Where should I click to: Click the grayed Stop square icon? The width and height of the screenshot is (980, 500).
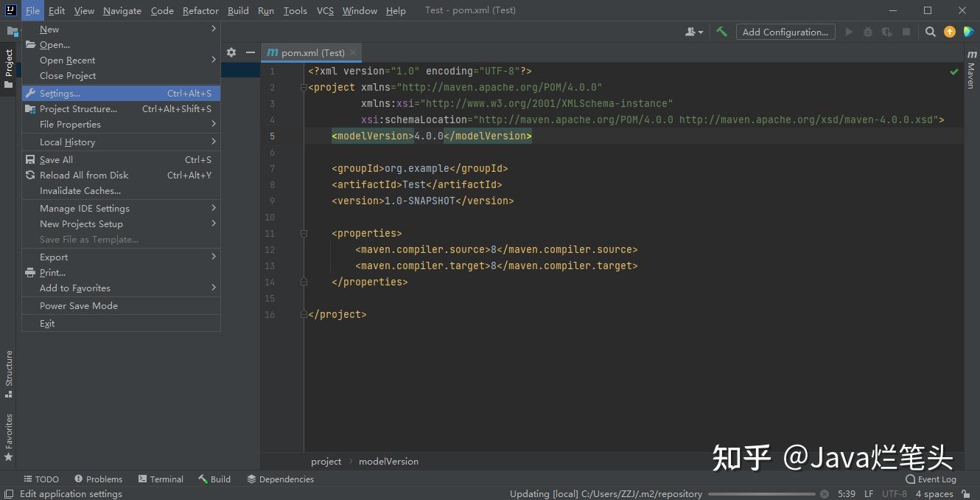906,32
